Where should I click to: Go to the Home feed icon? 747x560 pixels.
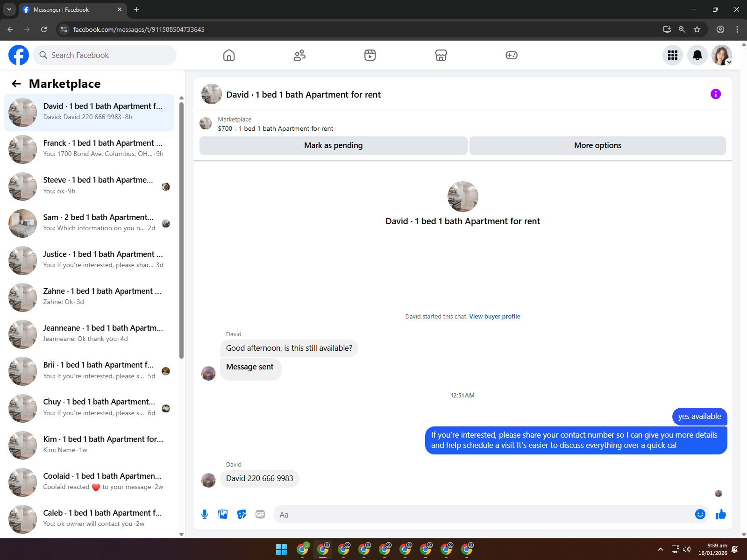(x=229, y=55)
